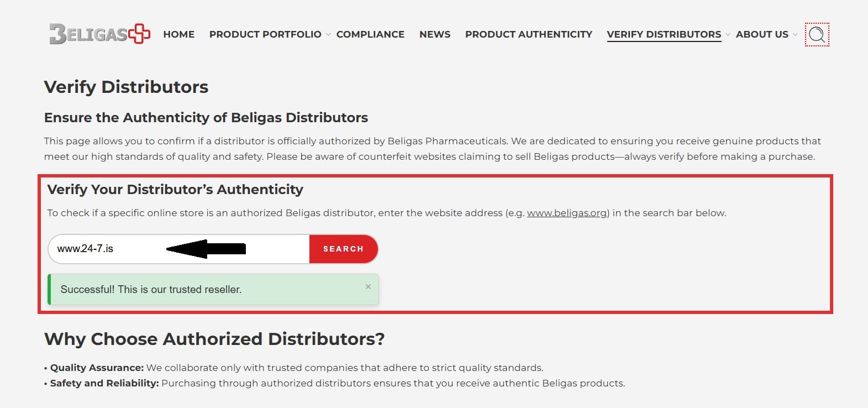This screenshot has height=408, width=868.
Task: Click the Beligas logo
Action: 99,34
